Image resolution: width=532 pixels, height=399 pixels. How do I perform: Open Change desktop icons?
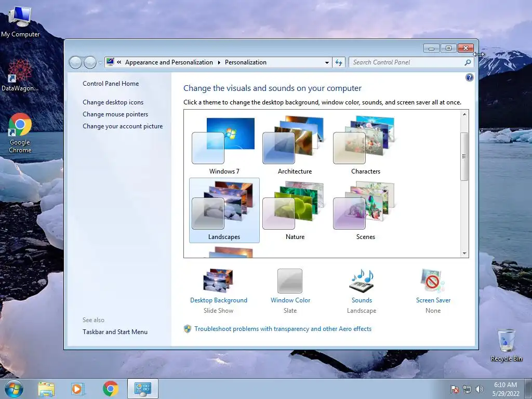pyautogui.click(x=113, y=102)
